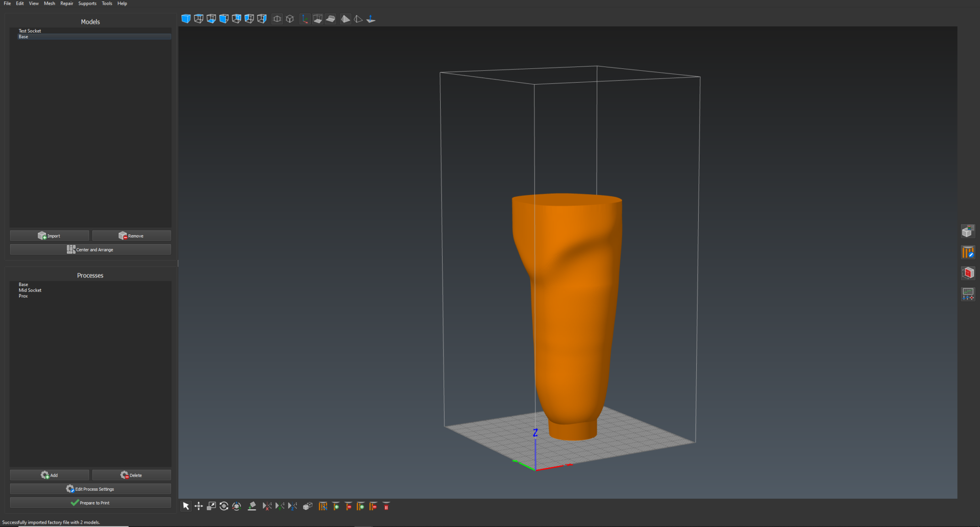Open the Supports menu
This screenshot has height=527, width=980.
point(87,3)
